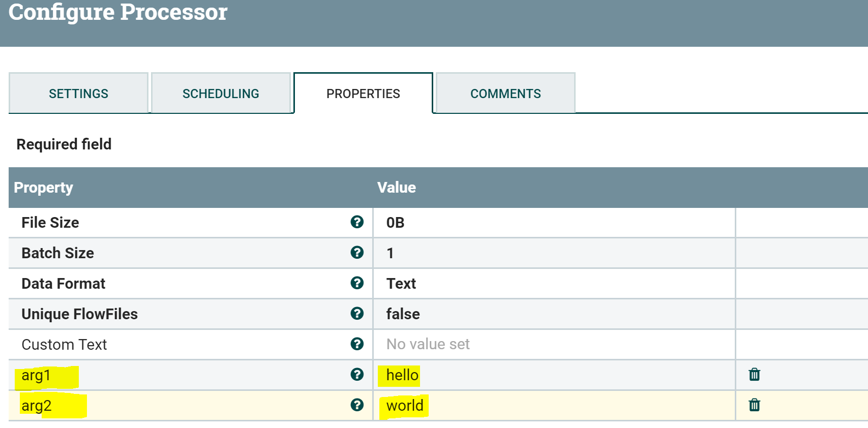Switch to the Settings tab
868x428 pixels.
click(x=78, y=94)
